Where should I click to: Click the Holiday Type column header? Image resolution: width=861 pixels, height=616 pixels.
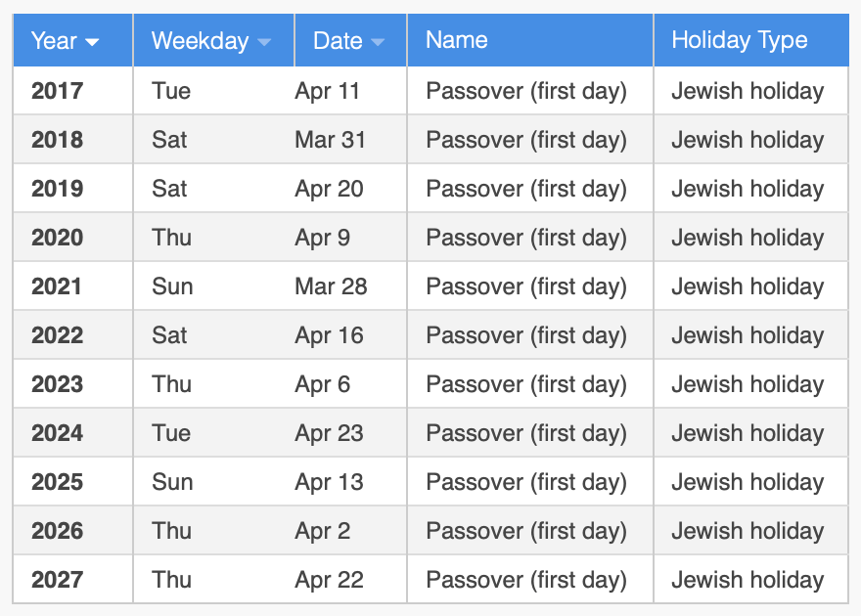[751, 41]
